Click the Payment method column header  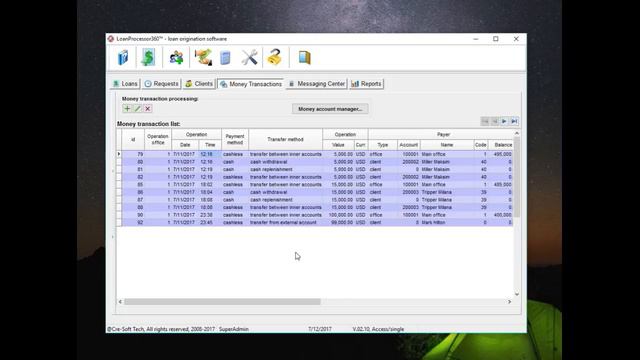coord(235,140)
